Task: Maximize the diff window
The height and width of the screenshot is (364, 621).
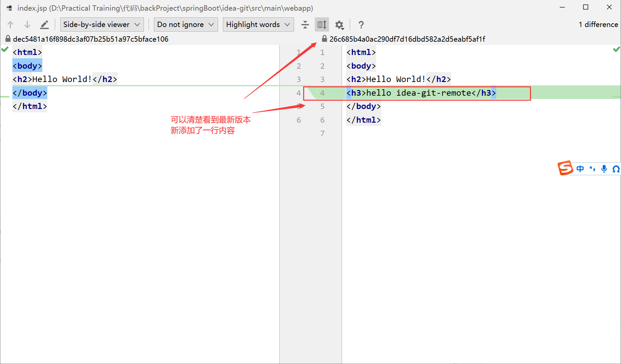Action: point(586,7)
